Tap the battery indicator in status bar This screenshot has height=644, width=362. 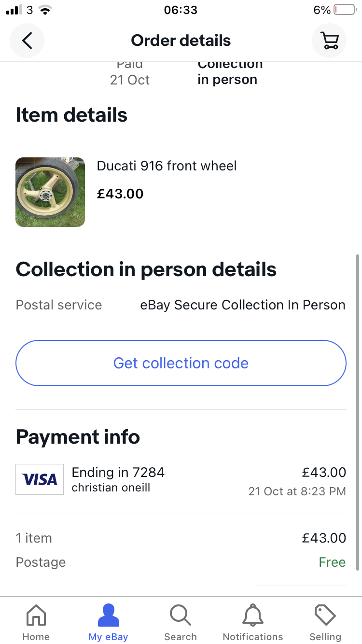(x=344, y=10)
